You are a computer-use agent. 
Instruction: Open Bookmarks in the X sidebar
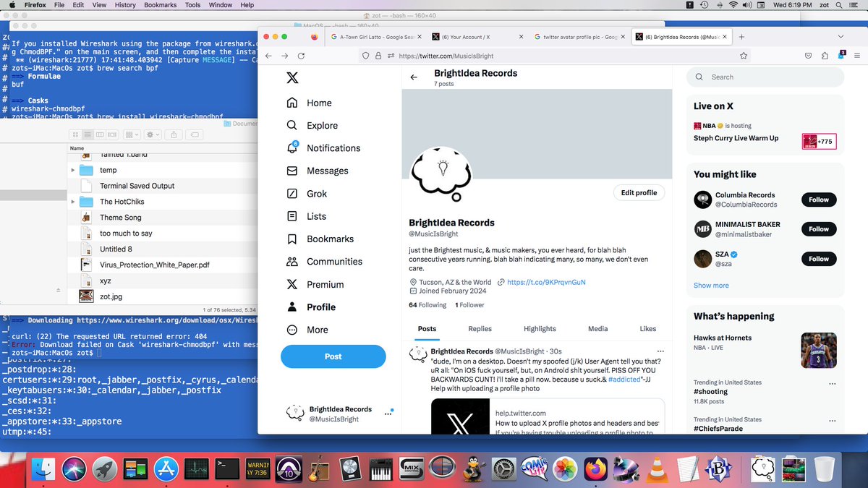click(320, 239)
